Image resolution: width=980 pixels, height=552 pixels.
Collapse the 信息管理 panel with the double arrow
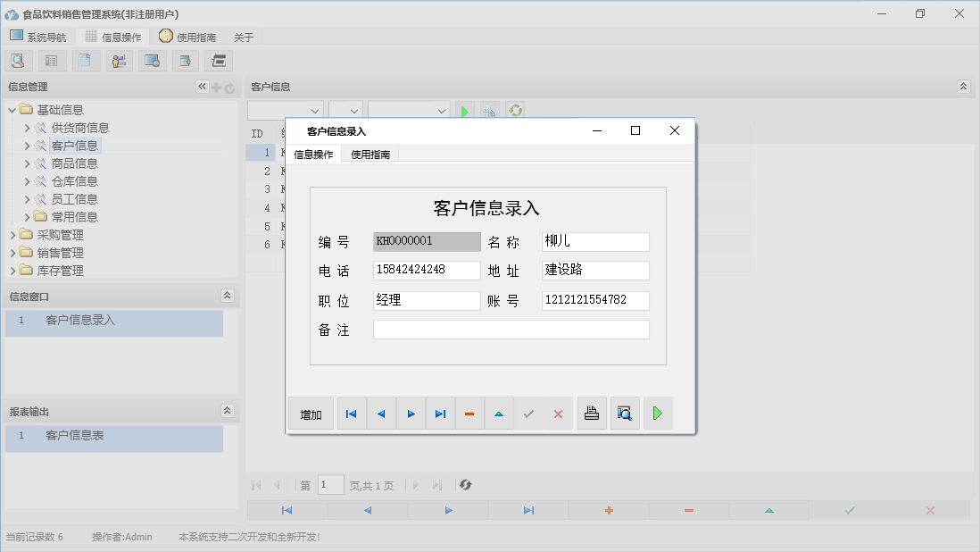201,87
